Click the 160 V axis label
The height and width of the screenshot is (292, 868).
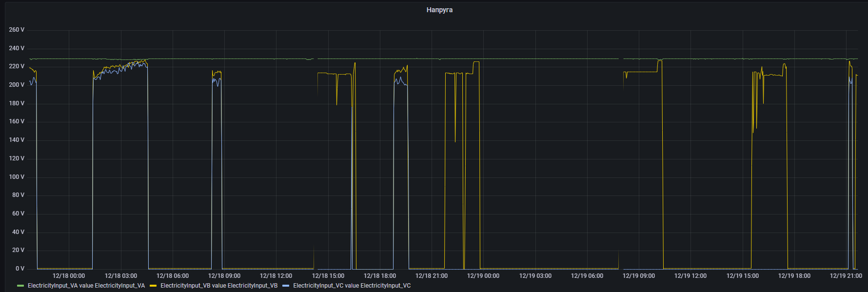coord(17,121)
